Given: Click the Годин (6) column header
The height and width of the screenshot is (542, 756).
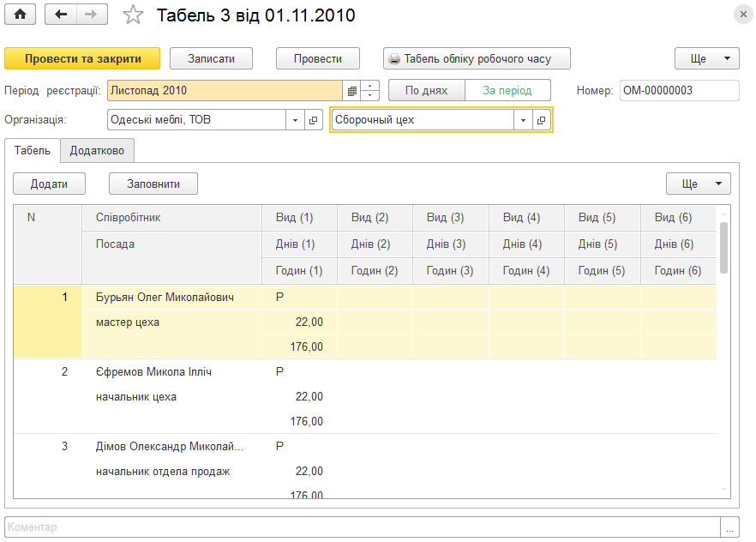Looking at the screenshot, I should pyautogui.click(x=678, y=270).
